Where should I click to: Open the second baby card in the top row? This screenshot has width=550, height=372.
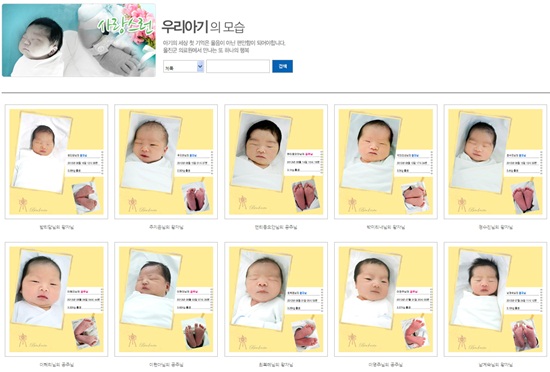pos(166,162)
